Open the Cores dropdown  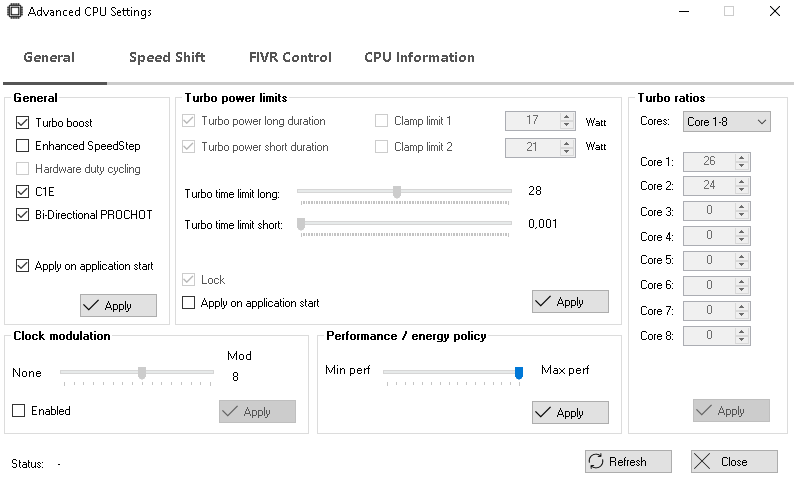pyautogui.click(x=727, y=122)
